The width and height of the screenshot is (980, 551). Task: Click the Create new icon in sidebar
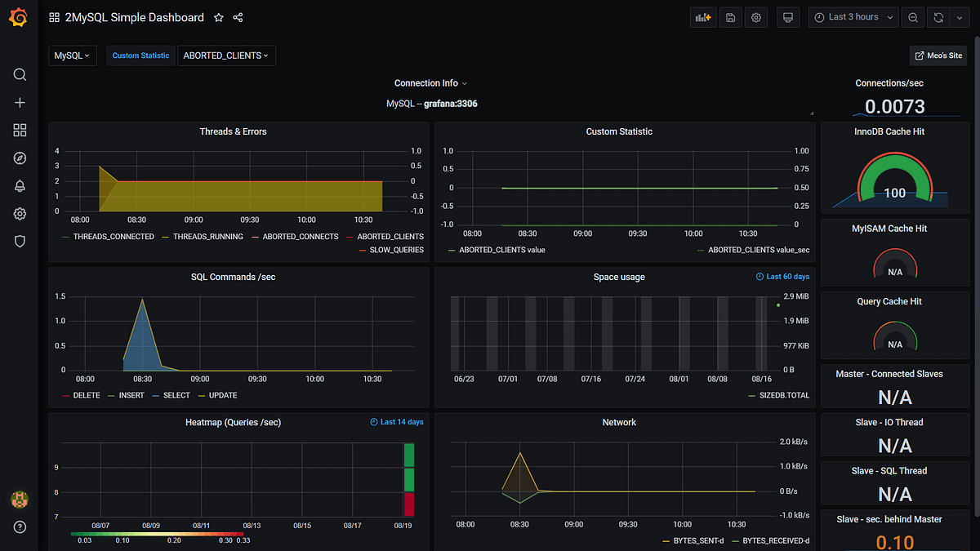click(20, 102)
